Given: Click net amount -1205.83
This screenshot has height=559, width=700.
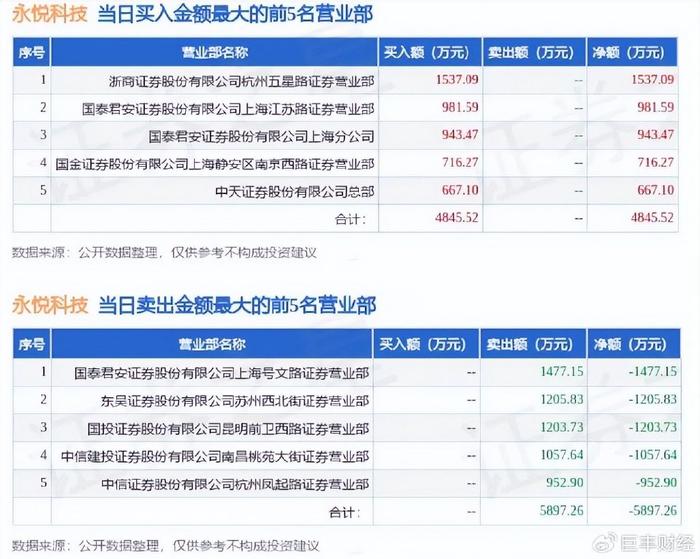Looking at the screenshot, I should pos(653,399).
